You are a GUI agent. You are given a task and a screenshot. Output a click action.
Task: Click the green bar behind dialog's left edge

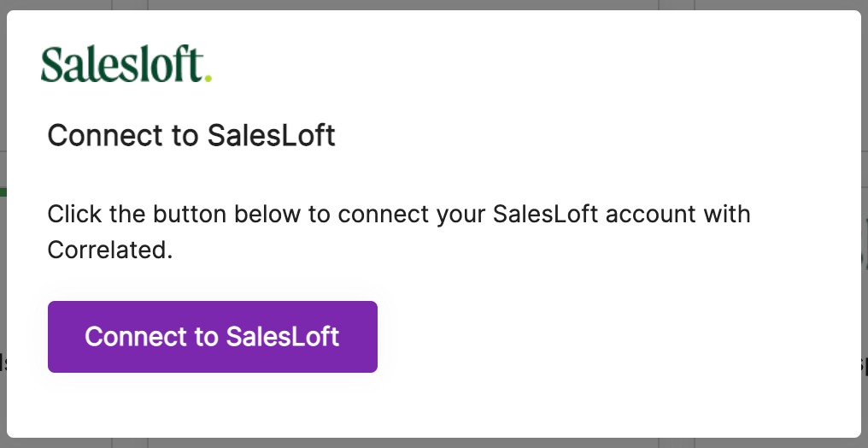pyautogui.click(x=3, y=192)
